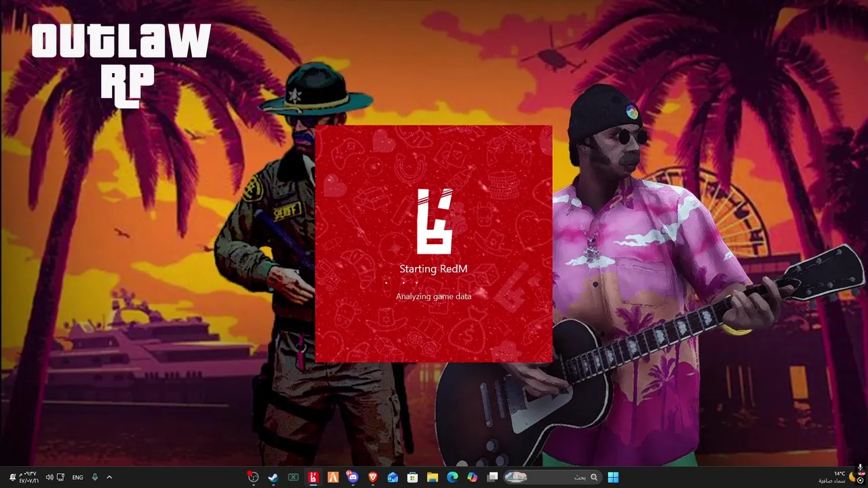
Task: Click the Starting RedM text
Action: coord(433,269)
